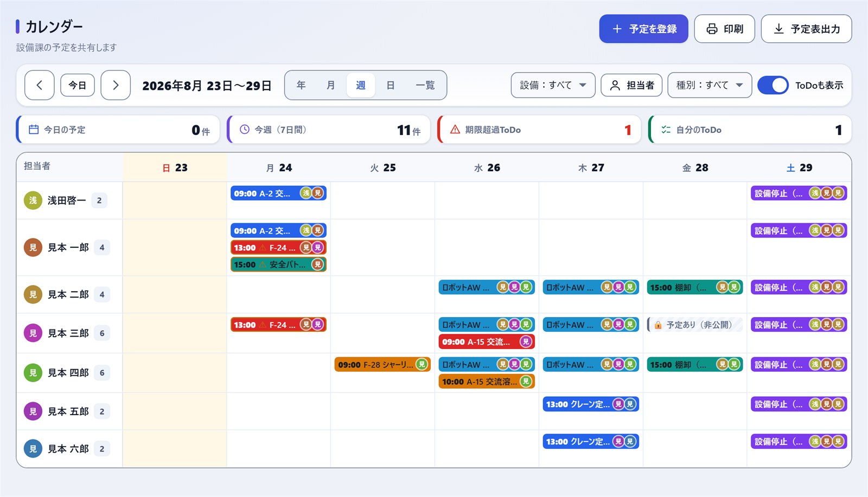Open 見本 五郎's 13:00 クレーン定 event
Image resolution: width=868 pixels, height=497 pixels.
[591, 404]
